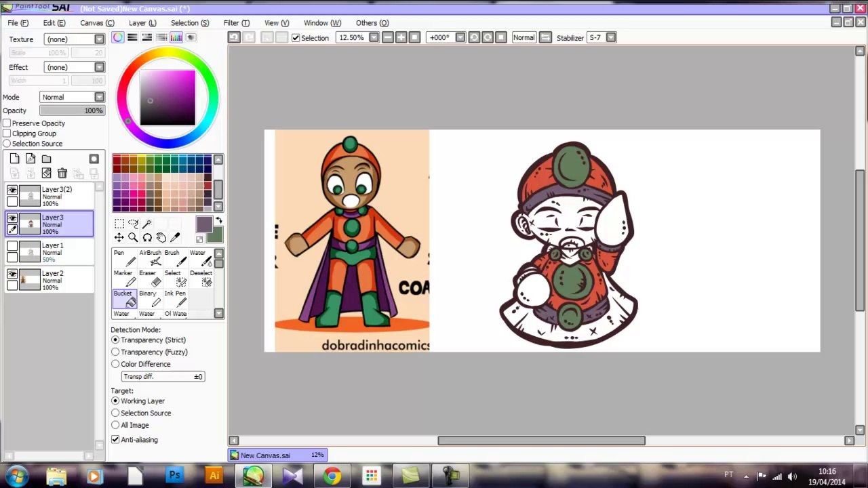Image resolution: width=868 pixels, height=488 pixels.
Task: Pick the magic wand tool
Action: 147,224
